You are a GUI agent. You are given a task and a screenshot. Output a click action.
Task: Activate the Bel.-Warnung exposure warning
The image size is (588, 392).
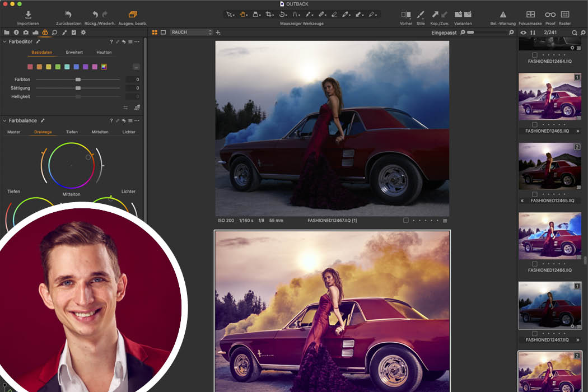pyautogui.click(x=502, y=15)
